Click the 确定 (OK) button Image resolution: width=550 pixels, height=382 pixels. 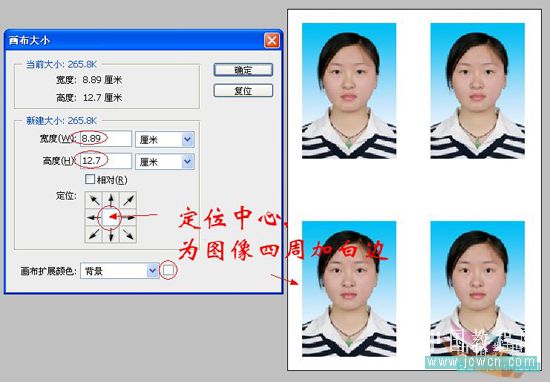(243, 70)
